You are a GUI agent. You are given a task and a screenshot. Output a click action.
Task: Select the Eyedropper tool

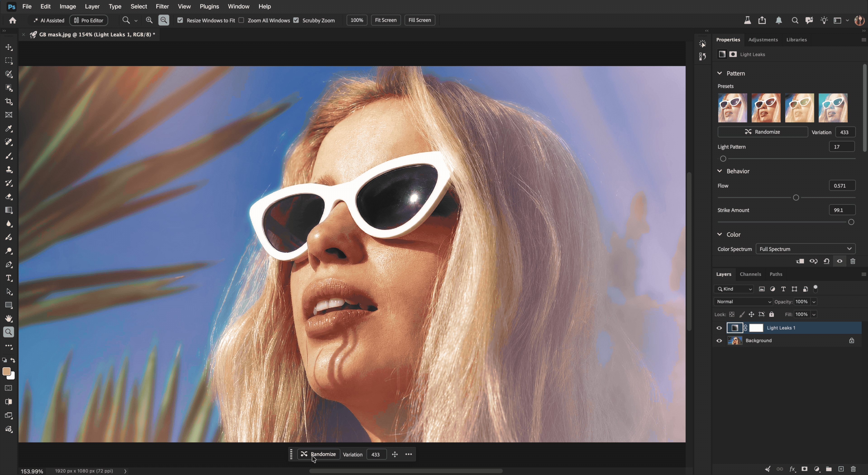[x=9, y=128]
